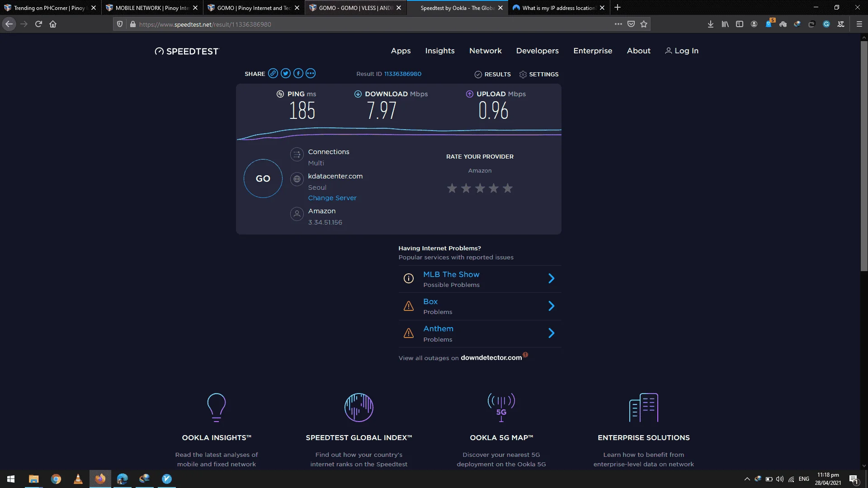Open the Enterprise menu
The height and width of the screenshot is (488, 868).
(x=593, y=51)
